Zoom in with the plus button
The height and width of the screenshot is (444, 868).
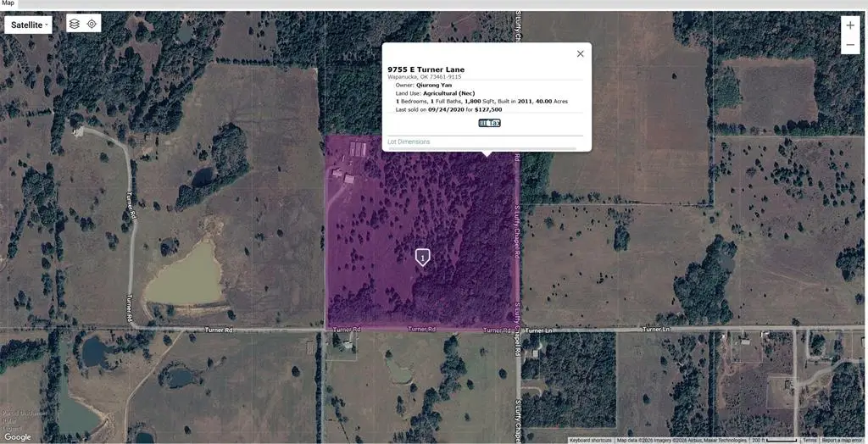point(850,25)
